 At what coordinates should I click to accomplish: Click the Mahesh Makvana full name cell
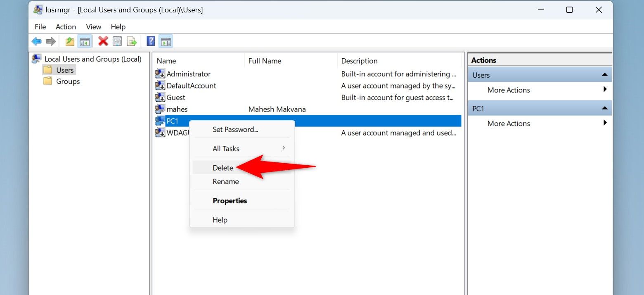click(277, 109)
